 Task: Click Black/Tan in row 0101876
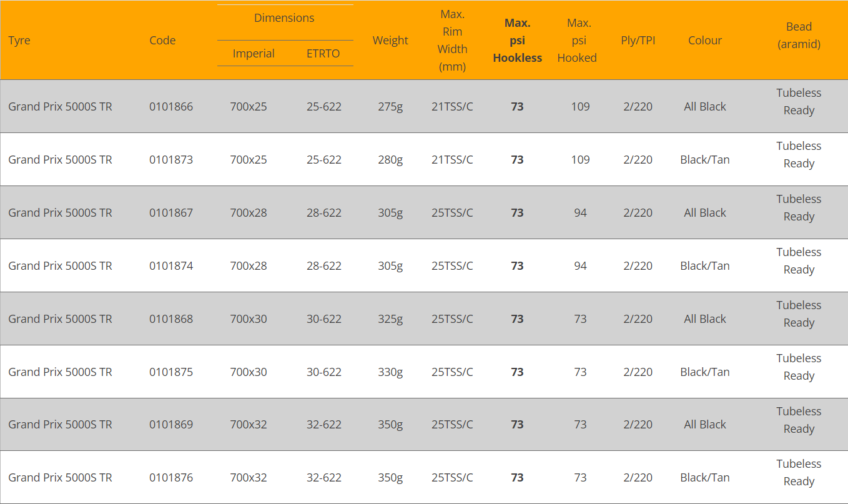(x=705, y=478)
